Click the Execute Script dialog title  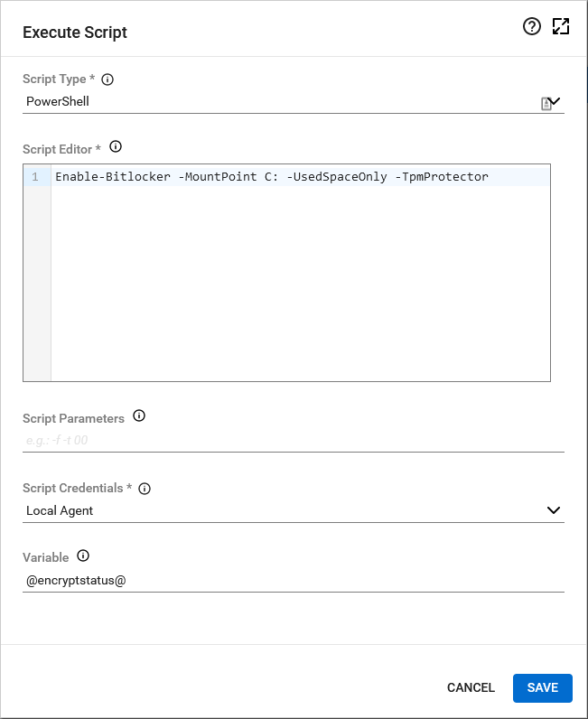coord(75,33)
